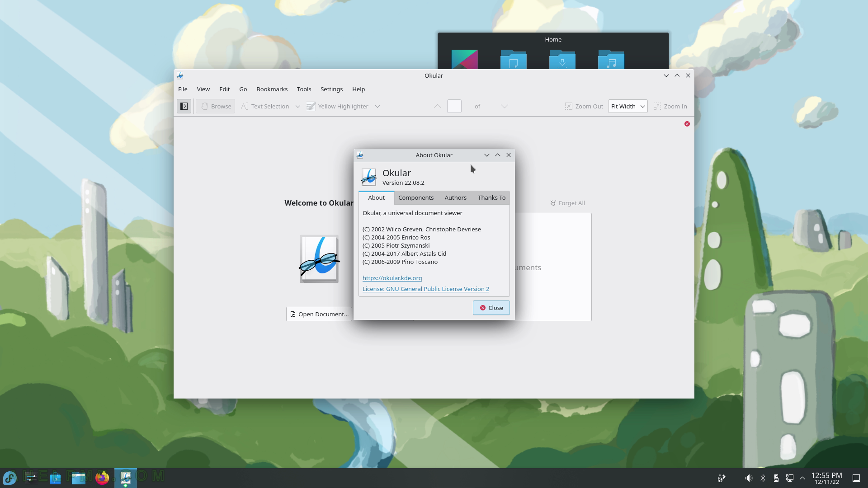Close the main Okular window
868x488 pixels.
688,75
